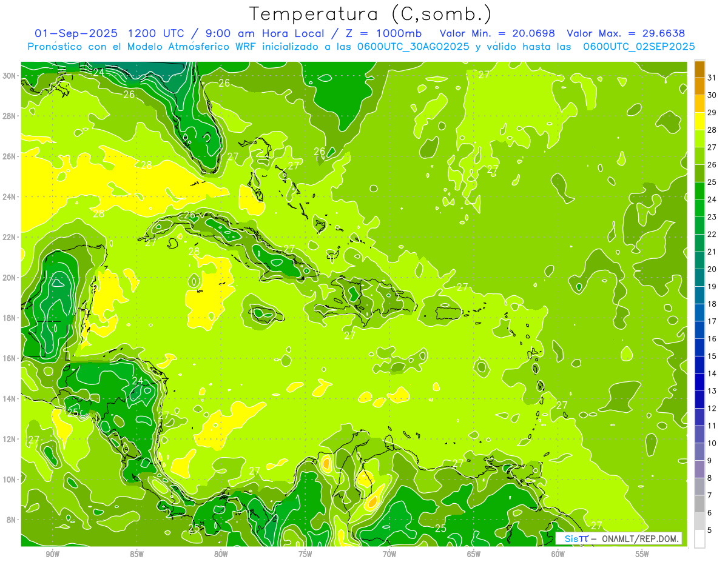
Task: Pick the orange color bar segment between 30 and 31
Action: [x=700, y=86]
